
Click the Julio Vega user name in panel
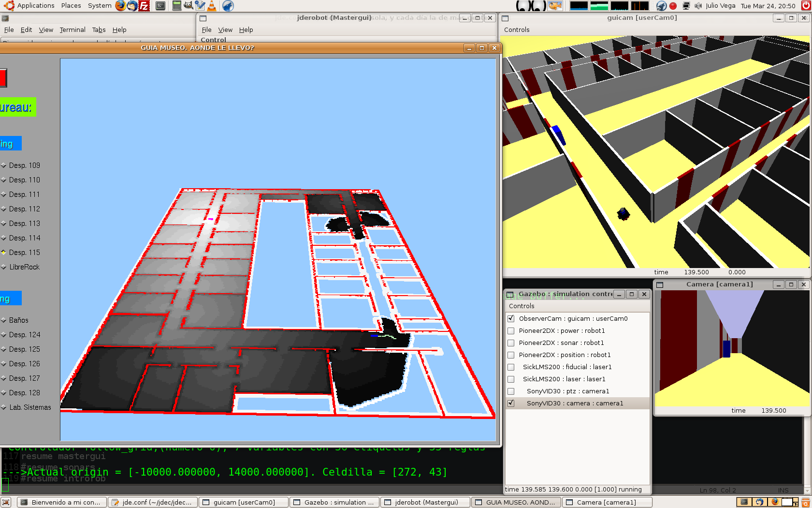[720, 6]
